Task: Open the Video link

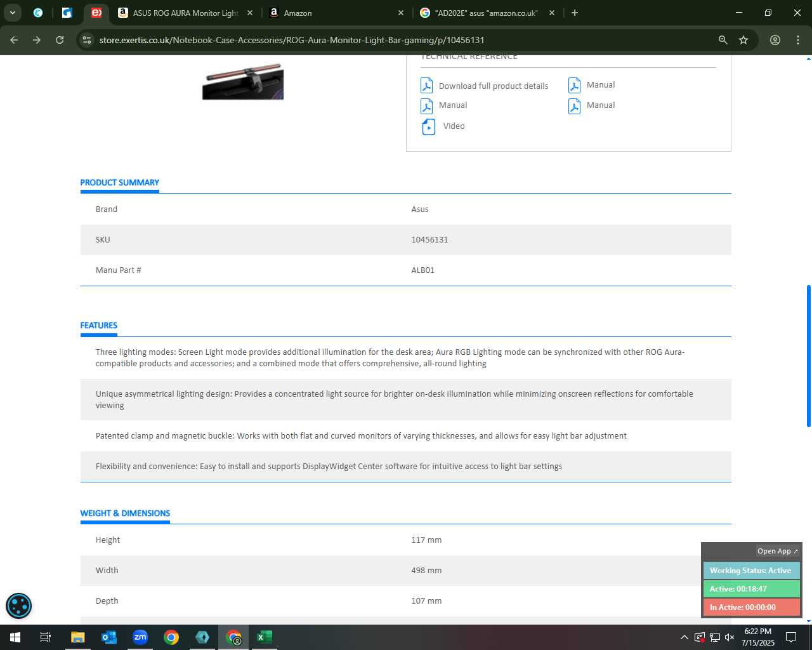Action: [x=454, y=126]
